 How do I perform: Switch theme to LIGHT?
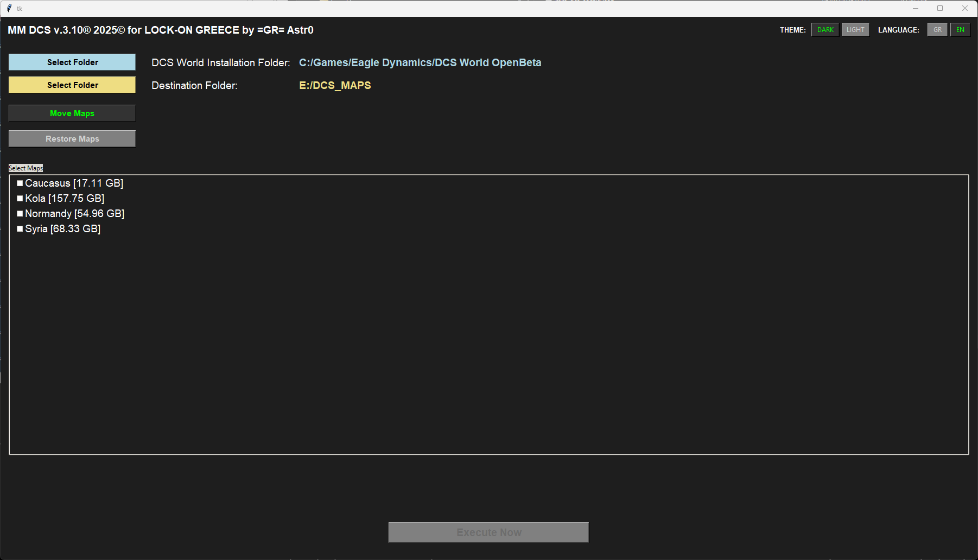855,30
